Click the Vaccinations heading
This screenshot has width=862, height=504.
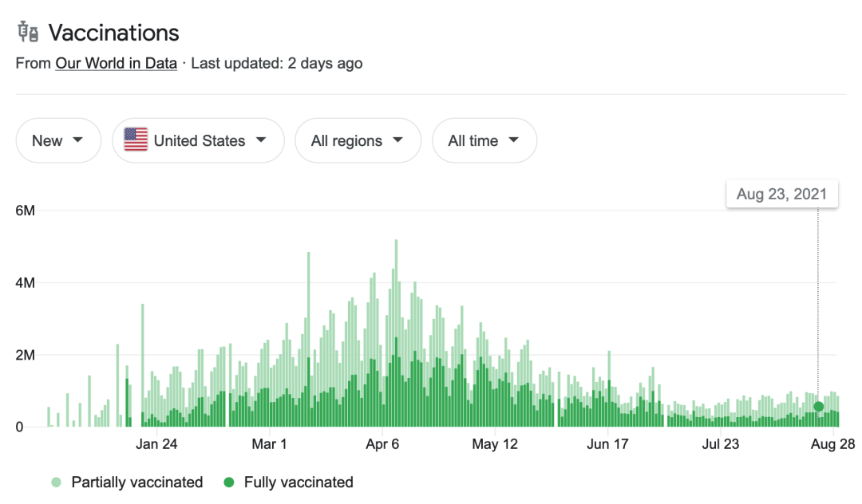click(113, 33)
